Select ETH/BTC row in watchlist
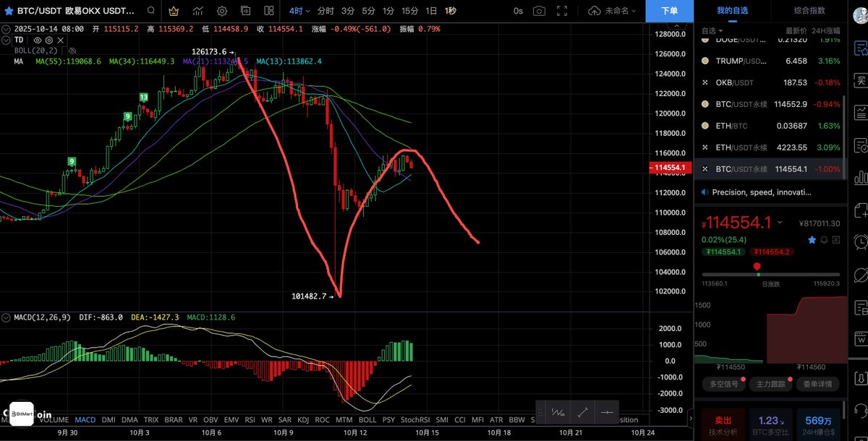Screen dimensions: 868x441 pyautogui.click(x=770, y=126)
